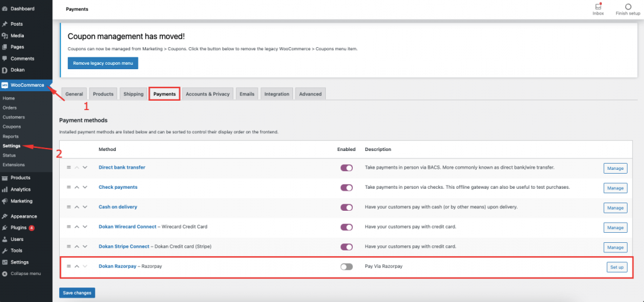Viewport: 644px width, 302px height.
Task: Open the Dokan Razorpay method link
Action: [118, 266]
